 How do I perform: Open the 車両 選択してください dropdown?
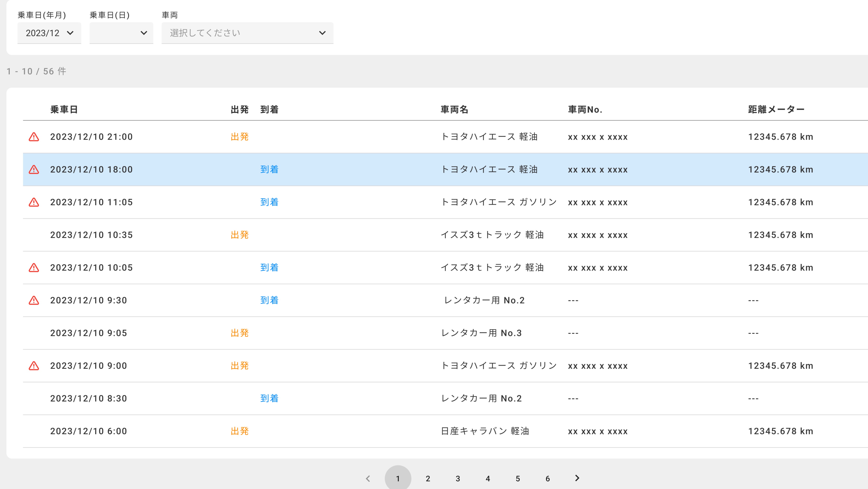pos(247,33)
